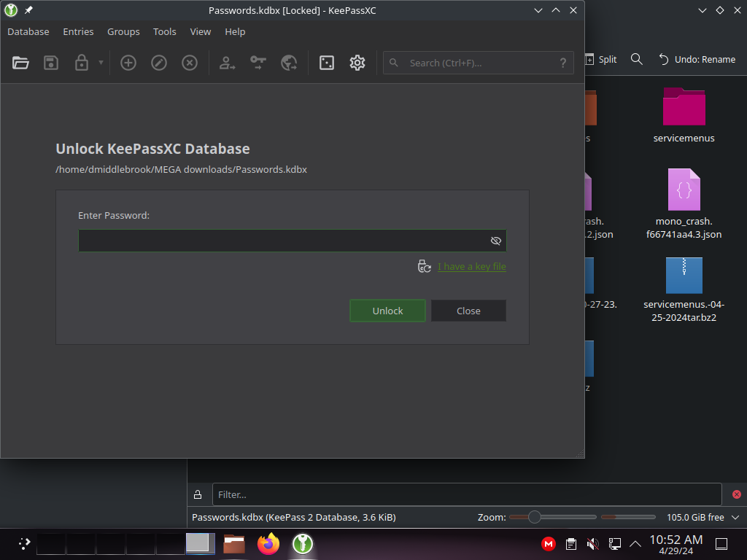The height and width of the screenshot is (560, 747).
Task: Click Split button in file manager
Action: [601, 60]
